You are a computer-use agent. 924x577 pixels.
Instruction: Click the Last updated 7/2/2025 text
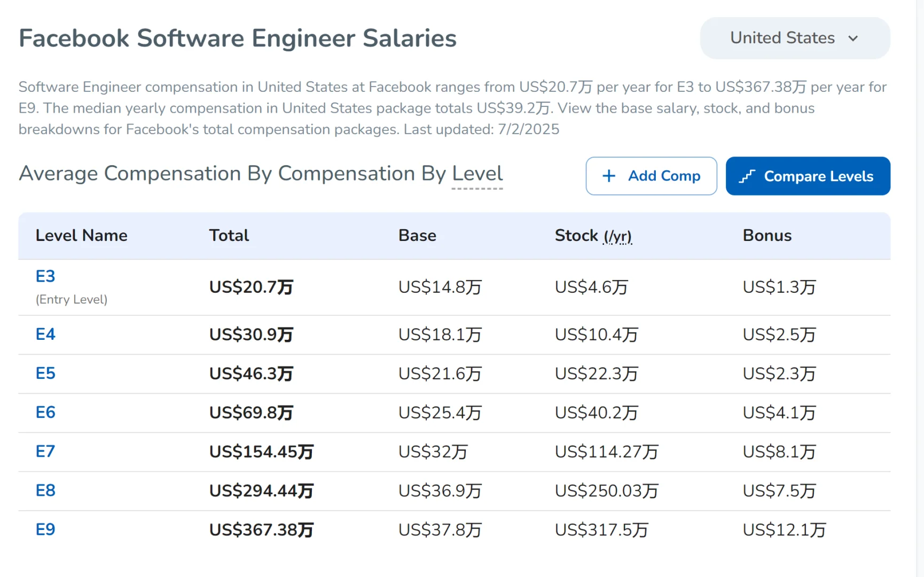[481, 129]
